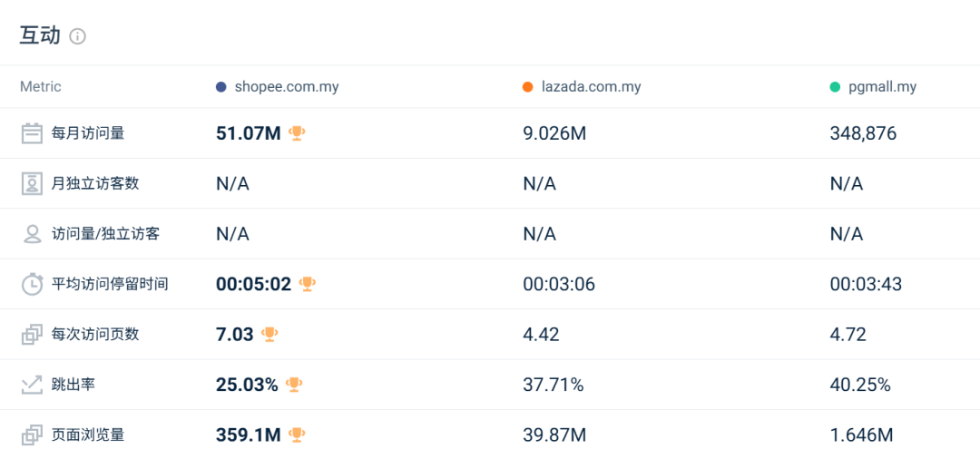The height and width of the screenshot is (449, 980).
Task: Click the pages icon beside 页面浏览量
Action: [x=32, y=434]
